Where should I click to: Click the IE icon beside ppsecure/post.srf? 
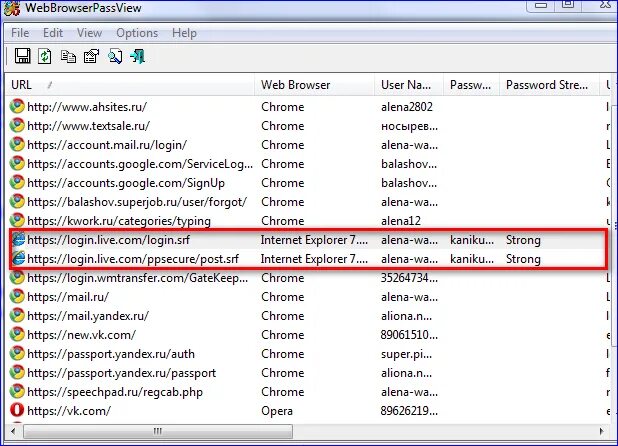point(18,258)
